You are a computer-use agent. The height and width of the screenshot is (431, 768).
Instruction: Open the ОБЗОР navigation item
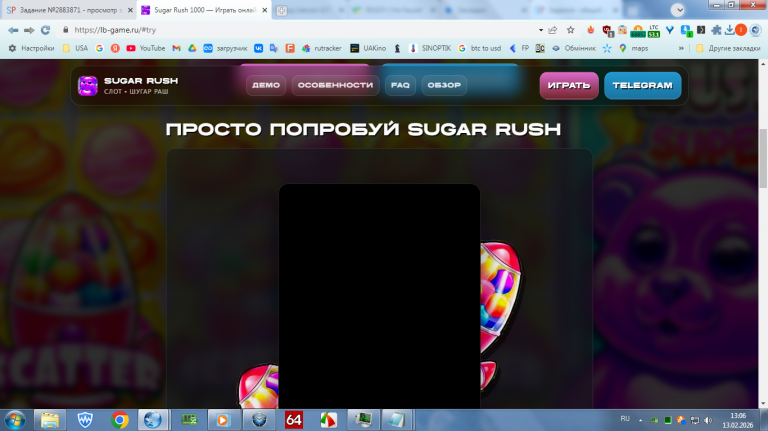click(444, 85)
